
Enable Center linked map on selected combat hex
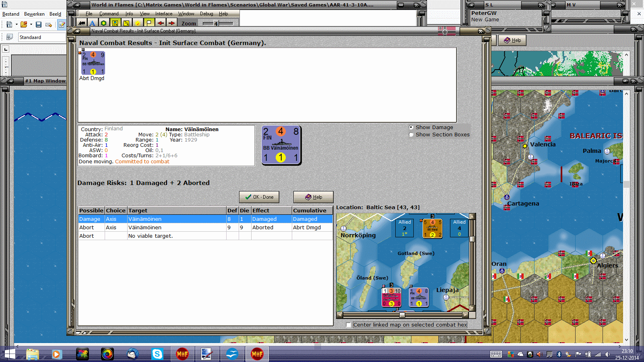pos(349,325)
